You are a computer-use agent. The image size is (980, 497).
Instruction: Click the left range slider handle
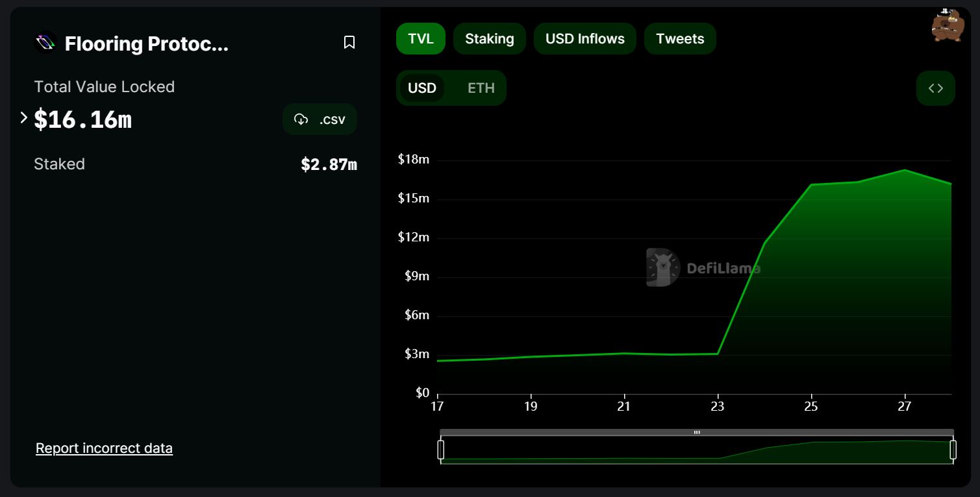click(x=441, y=450)
